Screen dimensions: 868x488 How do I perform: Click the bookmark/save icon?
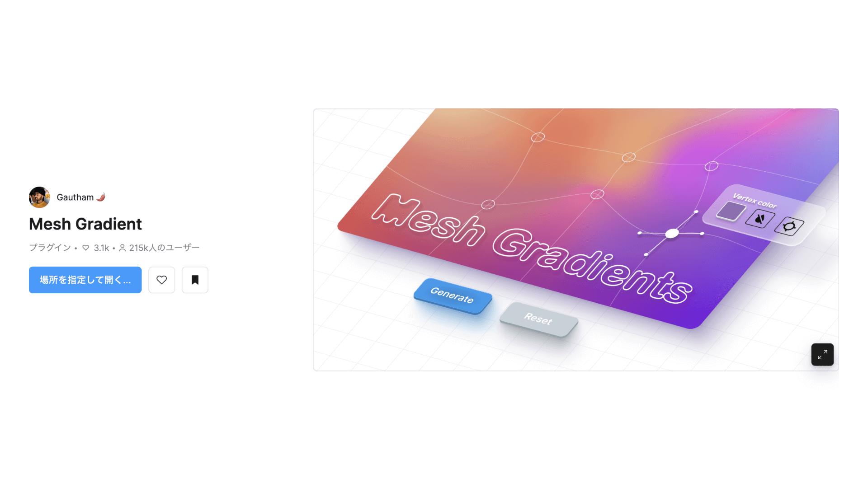(195, 279)
